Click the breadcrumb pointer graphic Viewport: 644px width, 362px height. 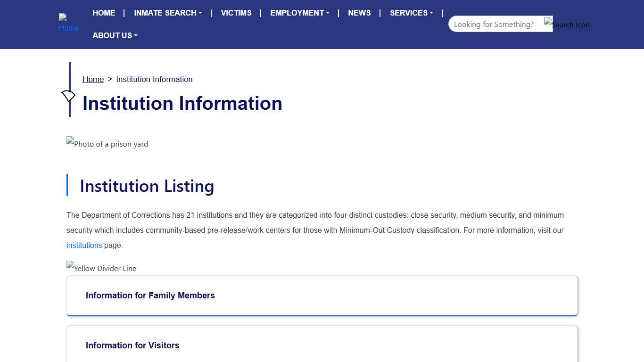click(x=68, y=96)
